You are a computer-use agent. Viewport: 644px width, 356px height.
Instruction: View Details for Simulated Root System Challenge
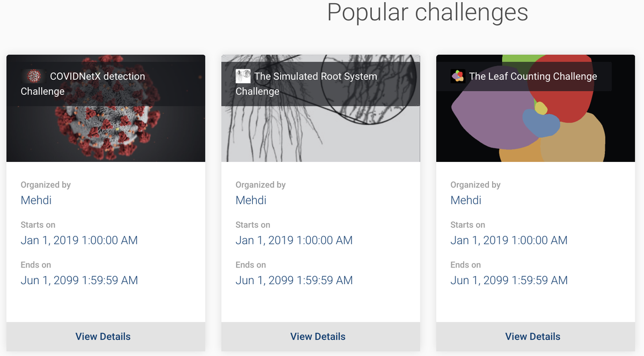tap(318, 337)
